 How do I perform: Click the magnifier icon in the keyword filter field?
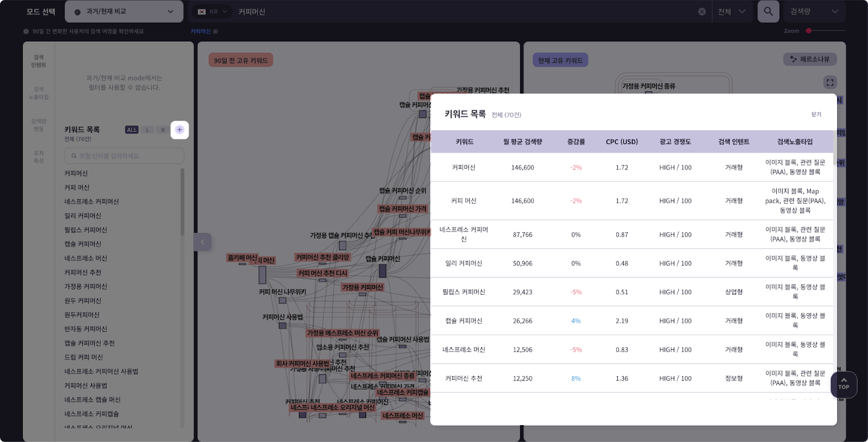pyautogui.click(x=74, y=156)
